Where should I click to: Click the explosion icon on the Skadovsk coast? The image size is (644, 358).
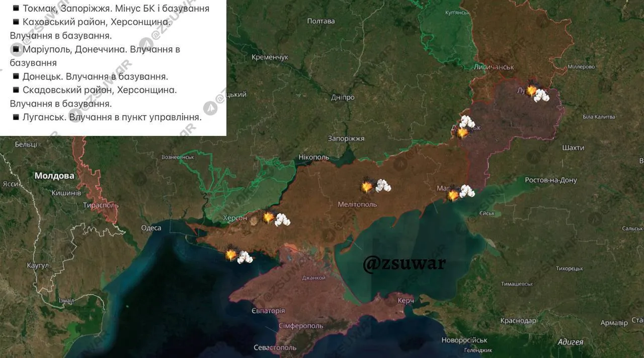click(x=231, y=254)
